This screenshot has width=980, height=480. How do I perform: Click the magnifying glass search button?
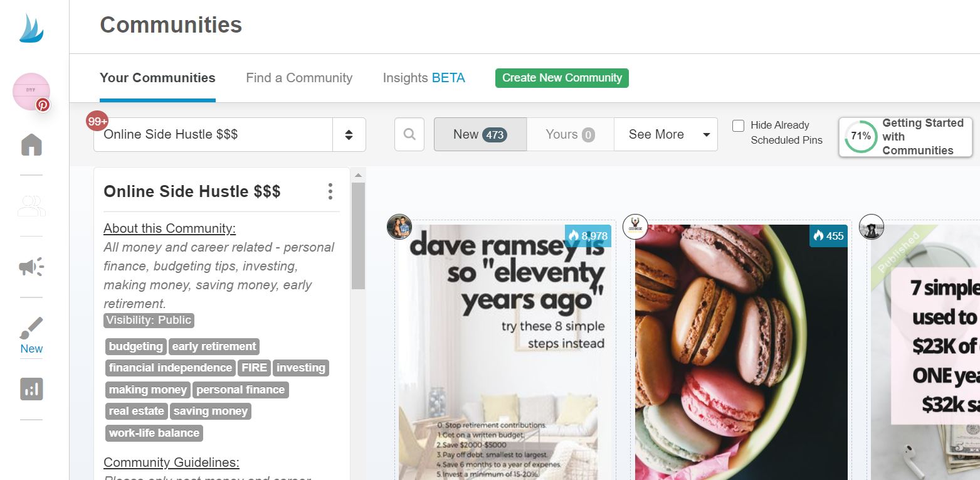(x=409, y=134)
